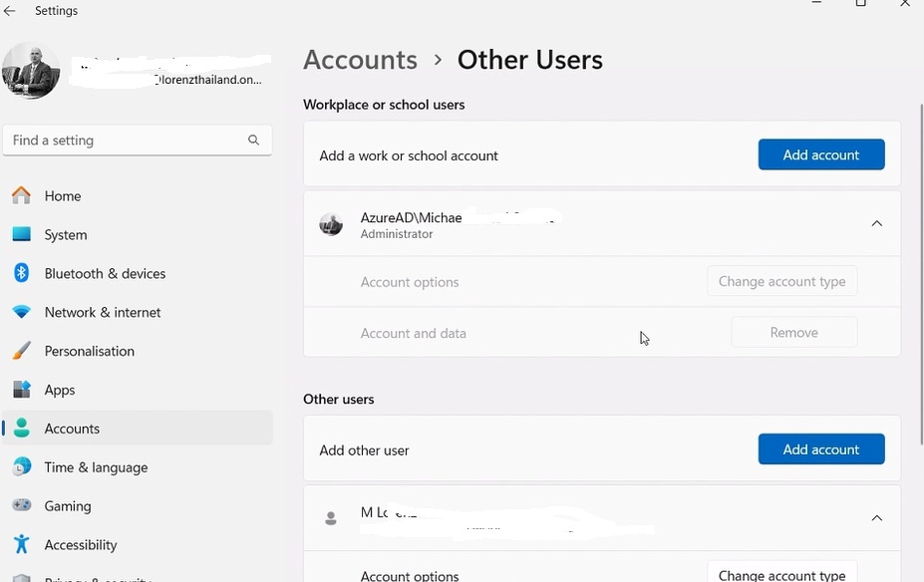
Task: Go to Accounts via the breadcrumb
Action: tap(360, 60)
